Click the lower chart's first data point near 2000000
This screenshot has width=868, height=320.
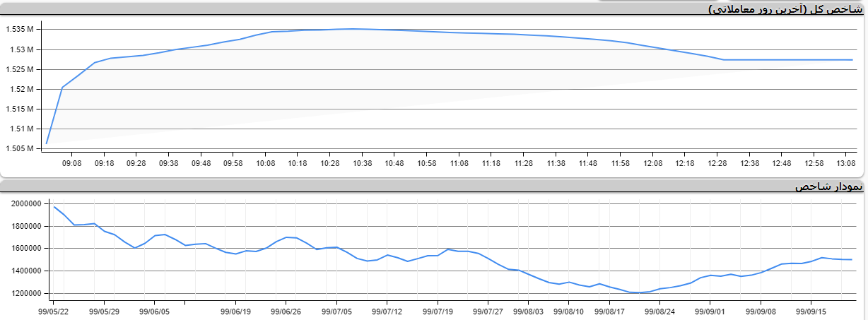tap(54, 206)
